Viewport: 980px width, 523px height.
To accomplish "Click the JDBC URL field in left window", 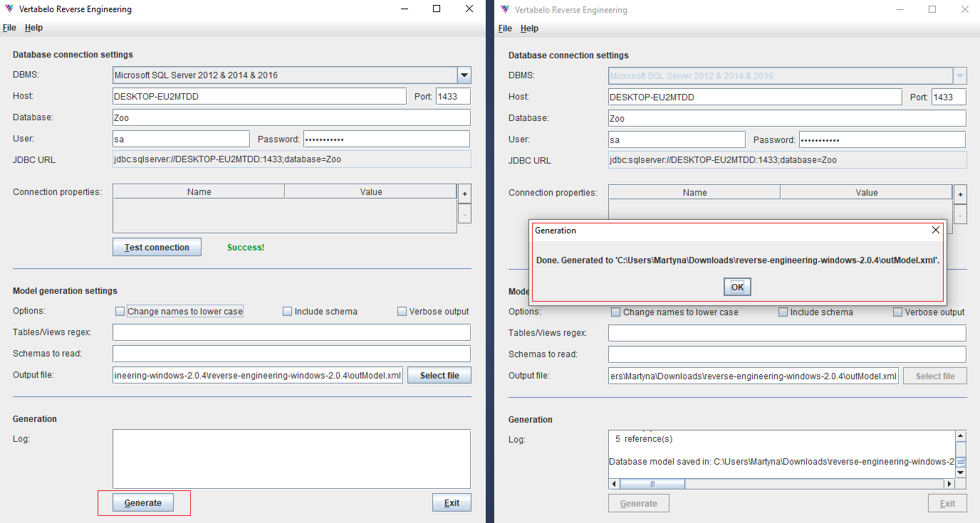I will coord(291,159).
